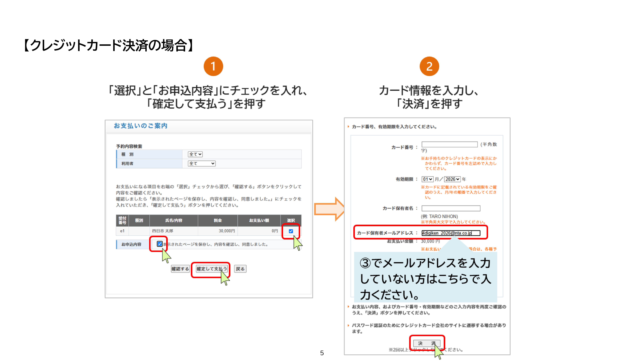Click the 有効期限 label
644x362 pixels.
coord(404,179)
